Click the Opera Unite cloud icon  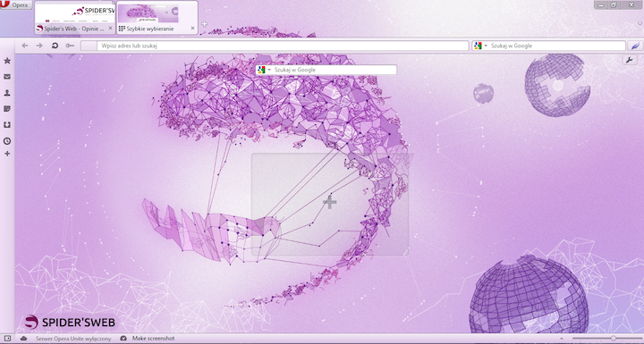[24, 339]
